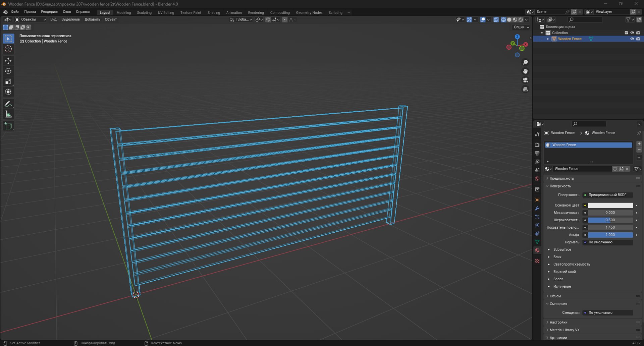Open the Object Data properties tab

tap(537, 242)
